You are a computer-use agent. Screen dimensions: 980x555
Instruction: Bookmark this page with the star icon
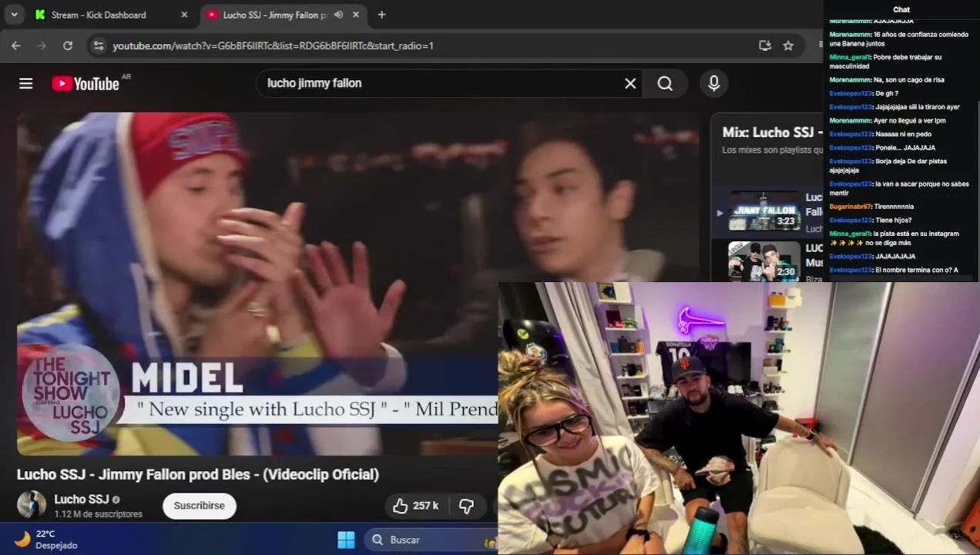click(x=788, y=45)
